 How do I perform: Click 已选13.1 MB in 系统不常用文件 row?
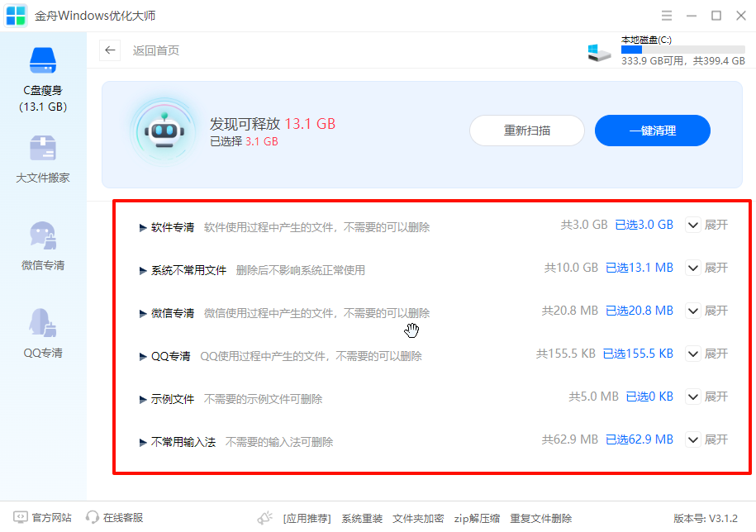click(x=640, y=268)
